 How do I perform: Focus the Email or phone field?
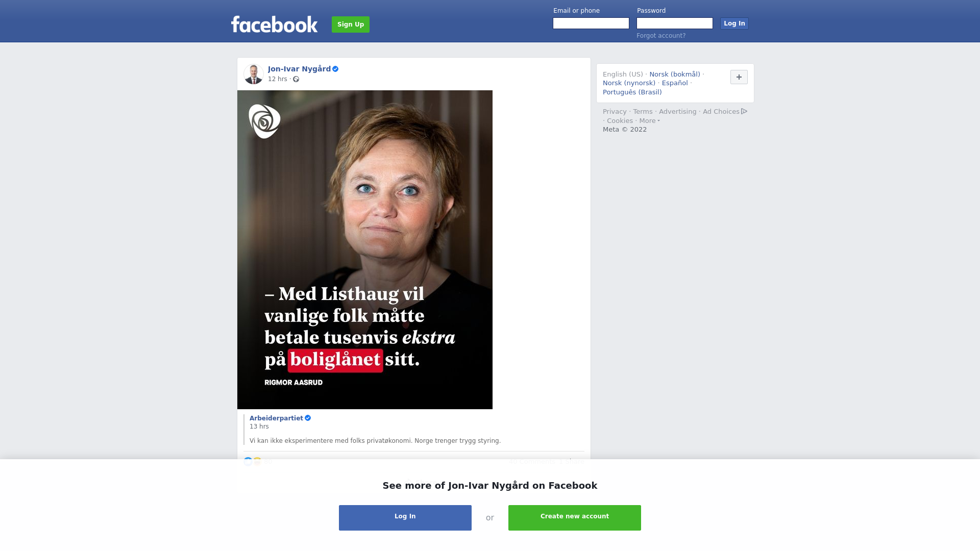[591, 23]
